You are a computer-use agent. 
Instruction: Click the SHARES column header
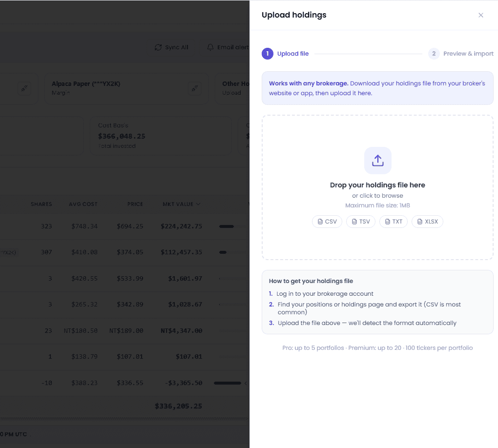click(41, 204)
